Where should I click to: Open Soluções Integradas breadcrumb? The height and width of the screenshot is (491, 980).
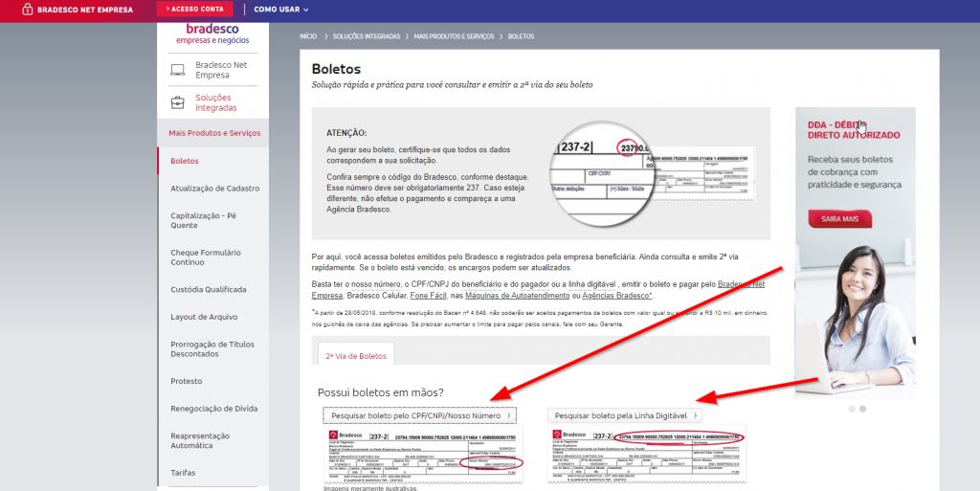[367, 36]
